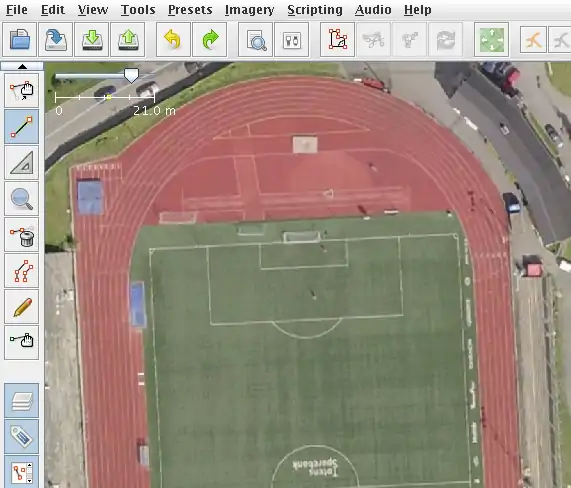This screenshot has width=571, height=488.
Task: Activate the Select and move tool
Action: tap(21, 90)
